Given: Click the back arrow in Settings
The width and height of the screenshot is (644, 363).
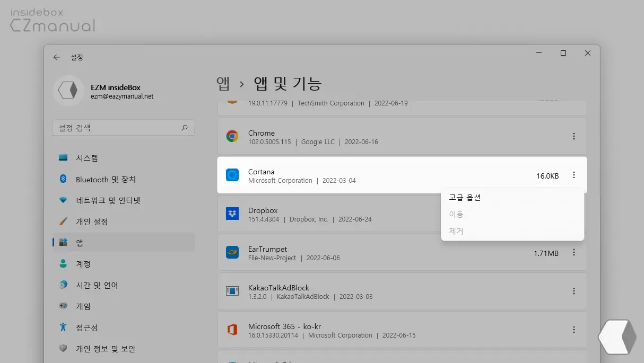Looking at the screenshot, I should (57, 57).
